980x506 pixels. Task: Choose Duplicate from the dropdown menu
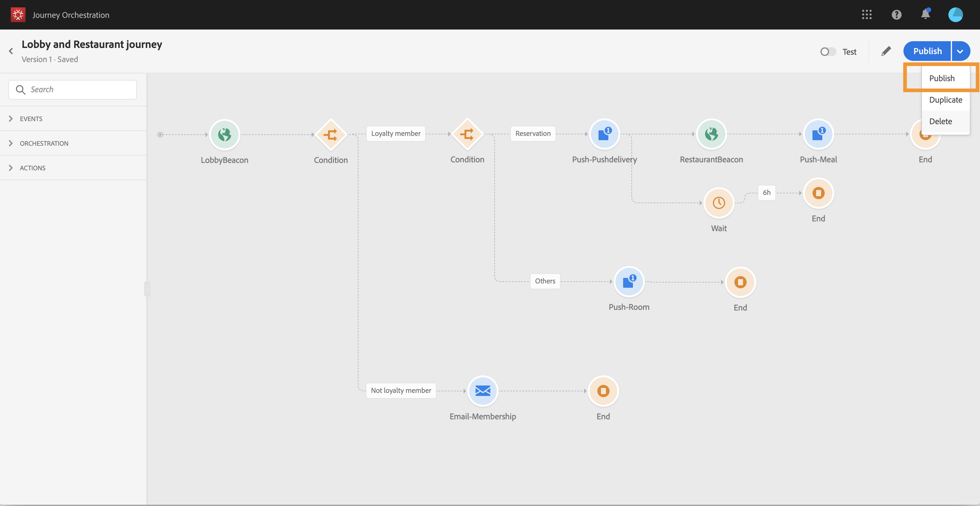pyautogui.click(x=945, y=100)
